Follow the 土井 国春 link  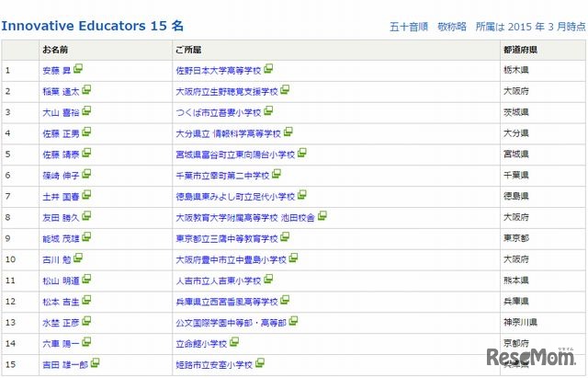62,197
